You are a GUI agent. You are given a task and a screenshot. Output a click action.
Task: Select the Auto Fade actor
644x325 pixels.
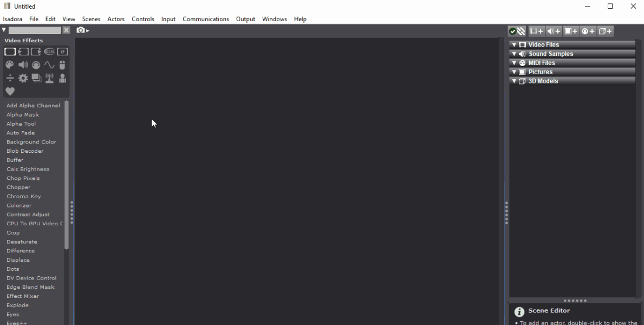21,133
